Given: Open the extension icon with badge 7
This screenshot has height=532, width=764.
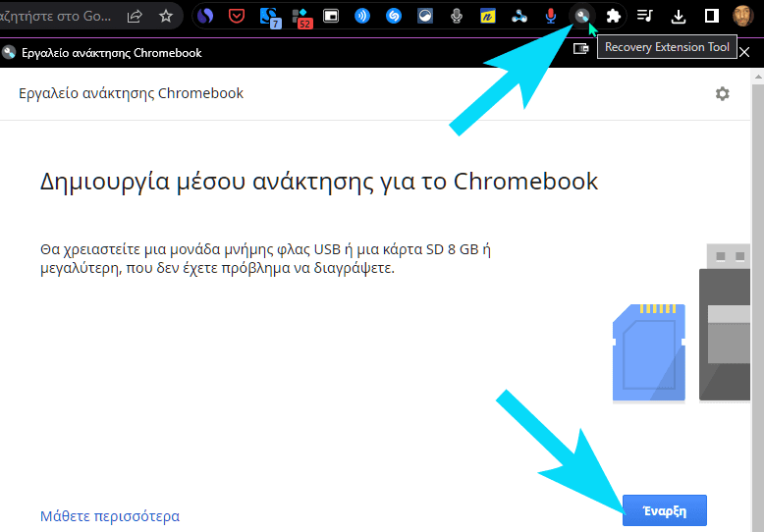Looking at the screenshot, I should coord(269,18).
